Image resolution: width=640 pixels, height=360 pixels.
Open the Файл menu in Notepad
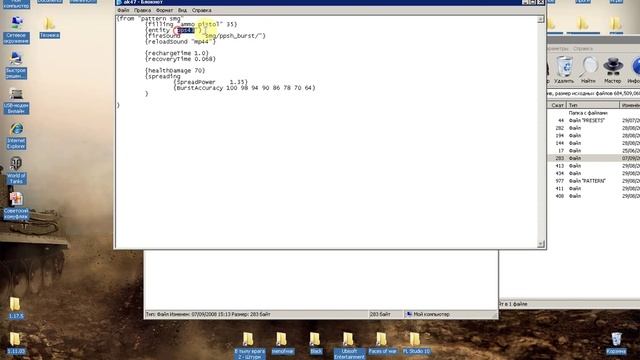(x=123, y=10)
